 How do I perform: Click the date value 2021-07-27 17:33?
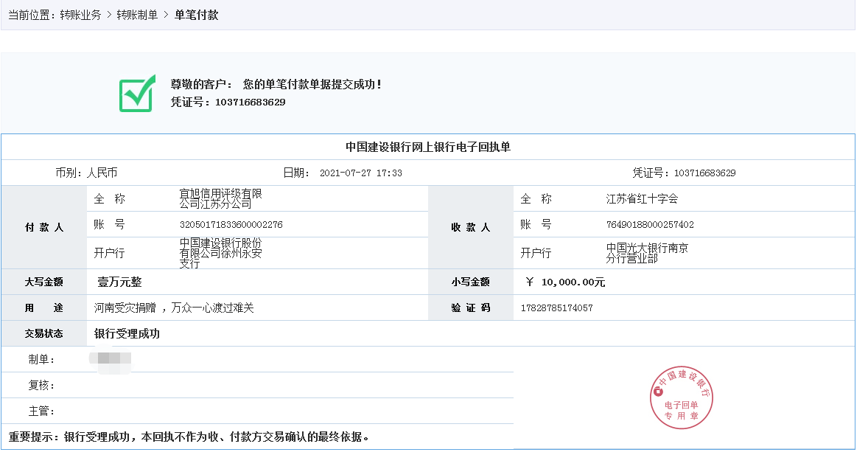click(x=361, y=173)
